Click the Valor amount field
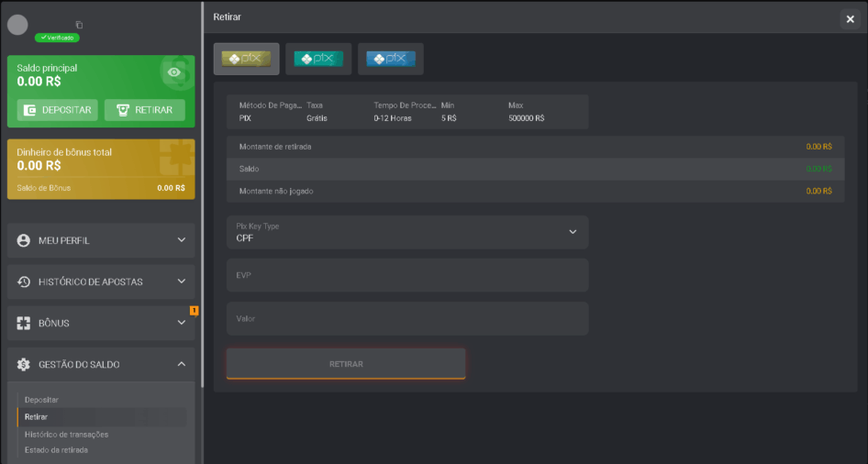The width and height of the screenshot is (868, 464). pyautogui.click(x=406, y=318)
